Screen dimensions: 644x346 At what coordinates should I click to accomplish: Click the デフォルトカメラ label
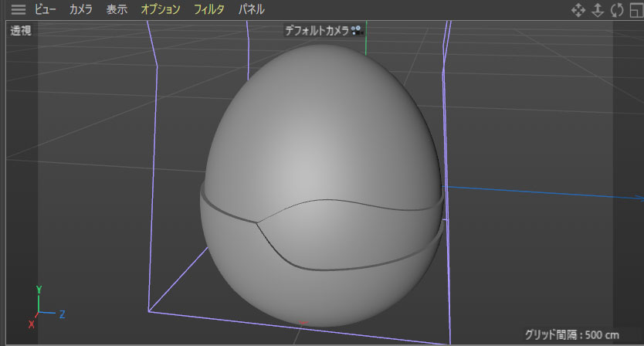click(x=317, y=30)
